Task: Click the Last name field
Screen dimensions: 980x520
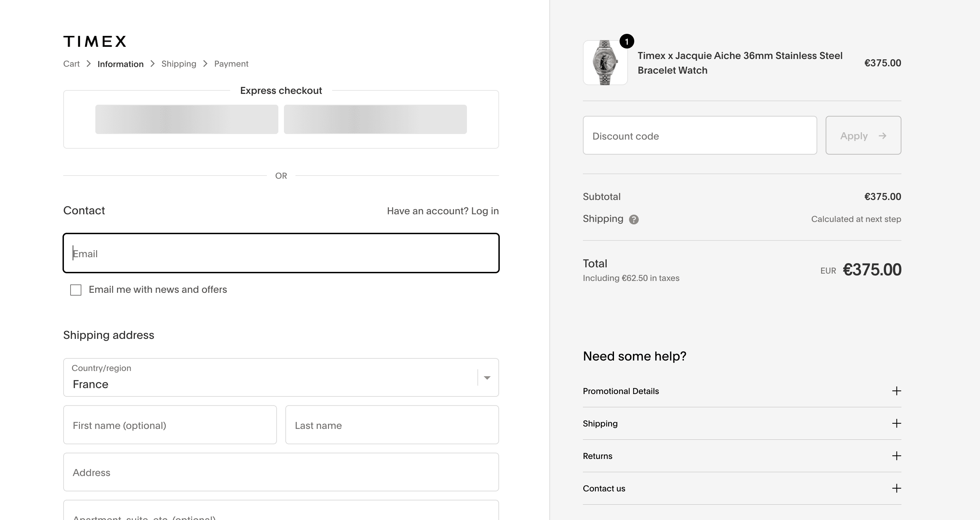Action: click(x=392, y=425)
